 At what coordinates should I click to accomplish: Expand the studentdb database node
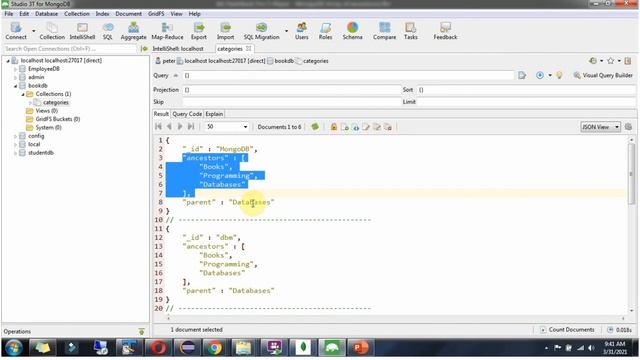pos(16,153)
